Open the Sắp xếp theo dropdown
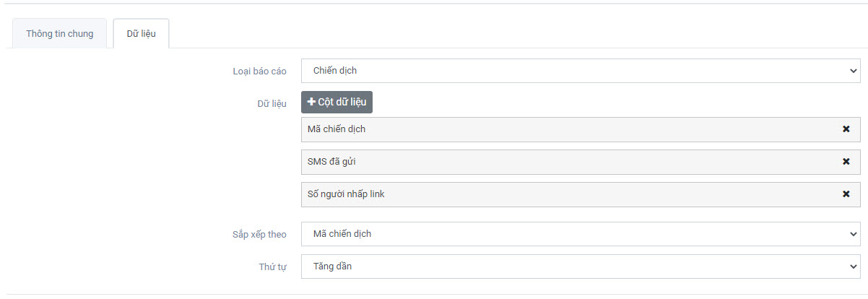Viewport: 868px width, 299px height. click(580, 234)
